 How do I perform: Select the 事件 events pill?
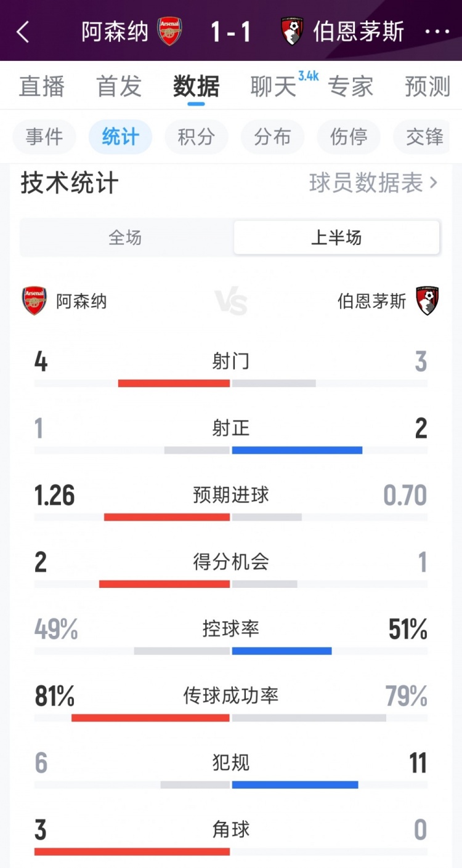(44, 137)
